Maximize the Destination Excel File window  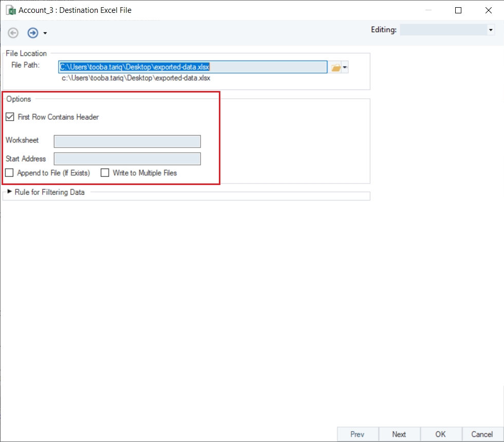coord(458,10)
